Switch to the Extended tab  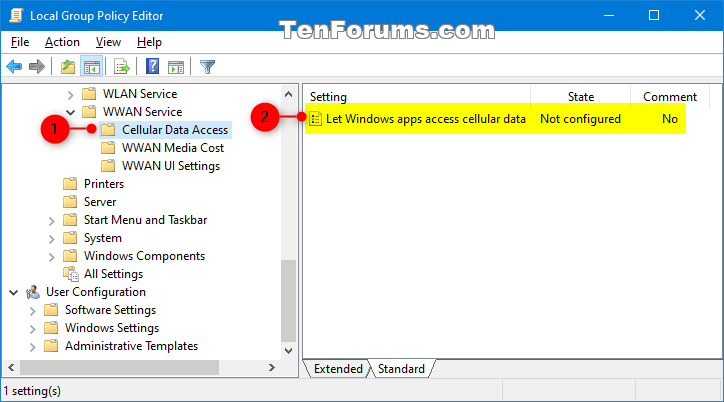[338, 369]
